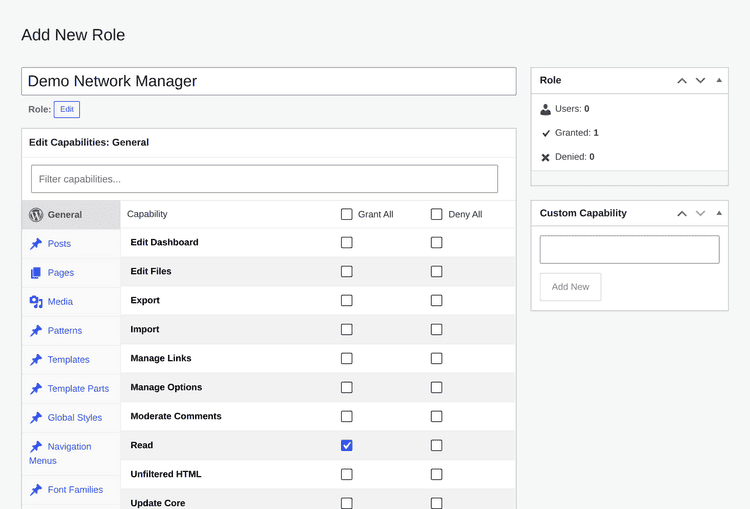
Task: Move the Role panel up
Action: pyautogui.click(x=682, y=80)
